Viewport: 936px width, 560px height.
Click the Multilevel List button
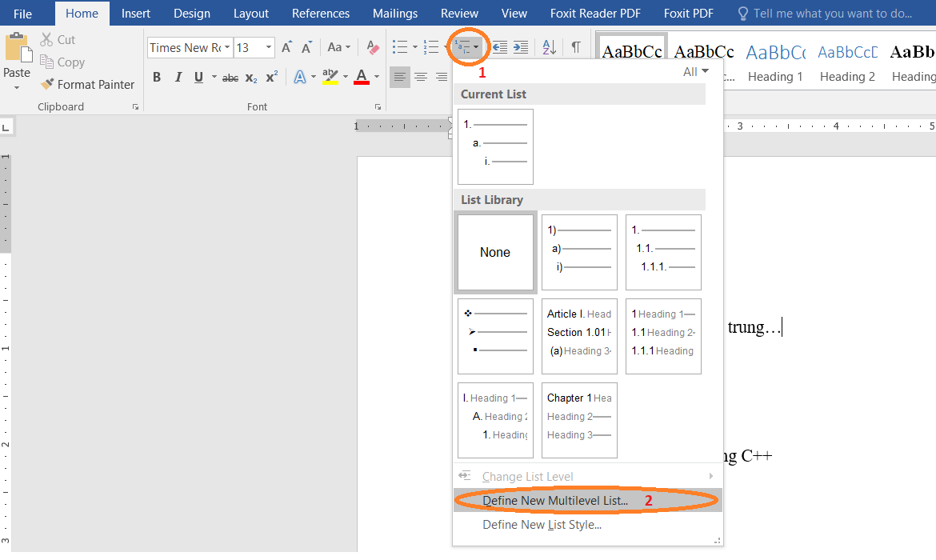click(x=466, y=47)
